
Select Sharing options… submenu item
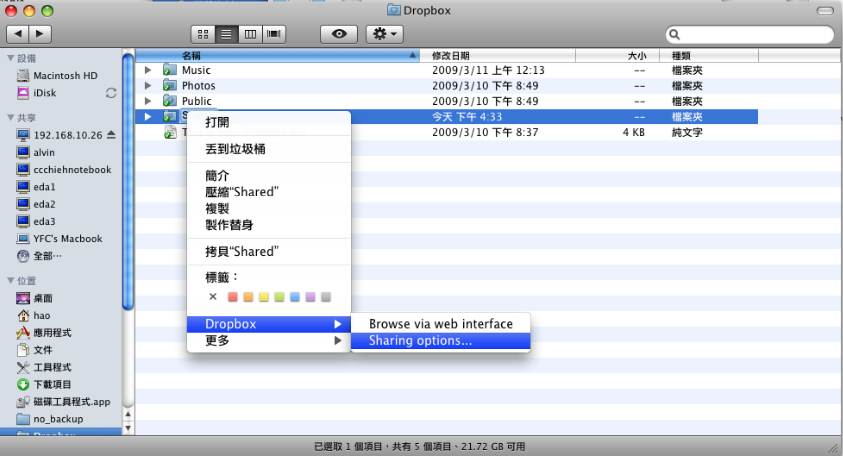click(x=440, y=340)
